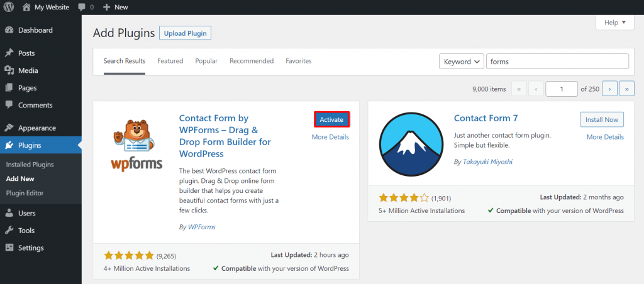The image size is (644, 284).
Task: Click the WordPress logo icon
Action: point(8,7)
